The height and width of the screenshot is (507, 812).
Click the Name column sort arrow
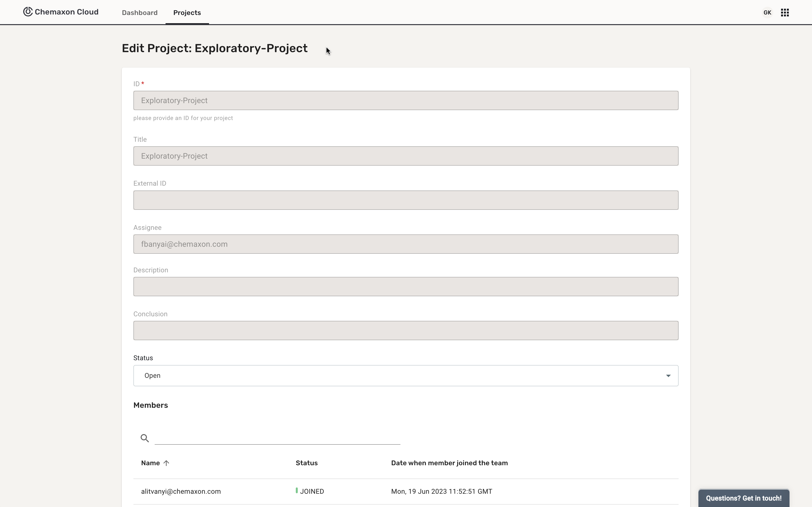click(x=166, y=463)
